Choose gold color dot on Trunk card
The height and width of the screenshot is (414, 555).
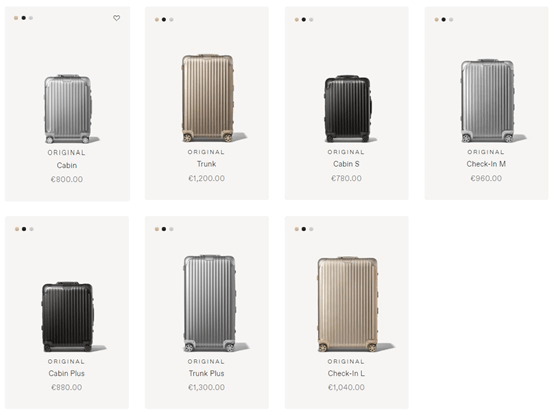pos(156,19)
